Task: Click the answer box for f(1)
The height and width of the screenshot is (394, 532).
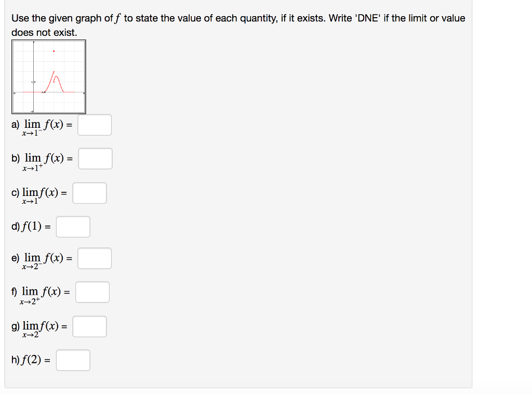Action: [73, 227]
